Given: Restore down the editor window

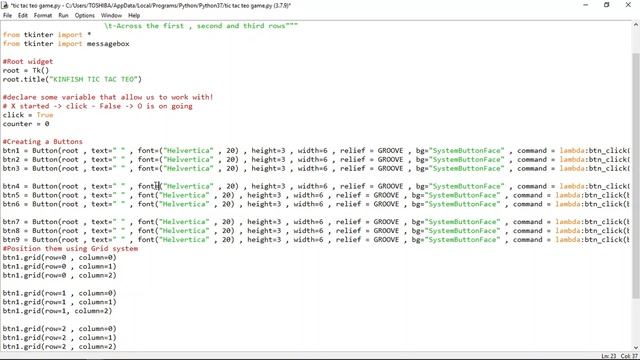Looking at the screenshot, I should [607, 5].
